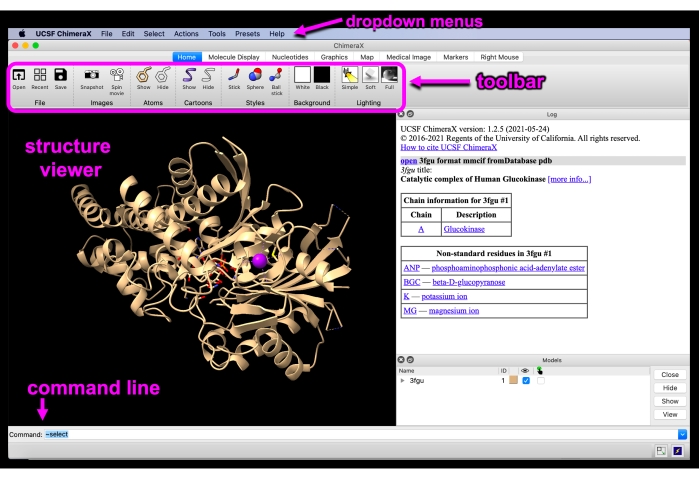
Task: Click the Models panel undock icon
Action: 410,359
